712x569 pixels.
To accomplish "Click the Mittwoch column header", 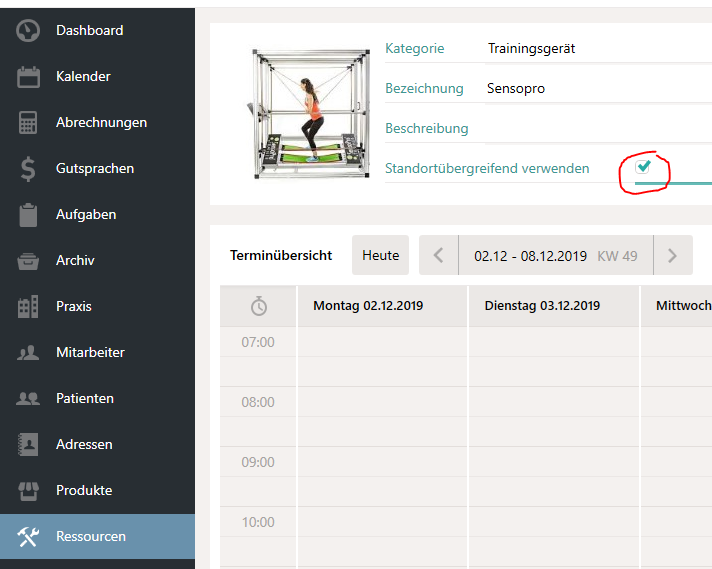I will [677, 306].
